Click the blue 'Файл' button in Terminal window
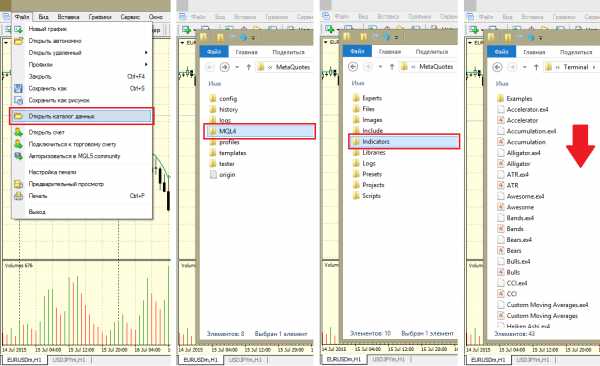This screenshot has width=600, height=366. 501,52
